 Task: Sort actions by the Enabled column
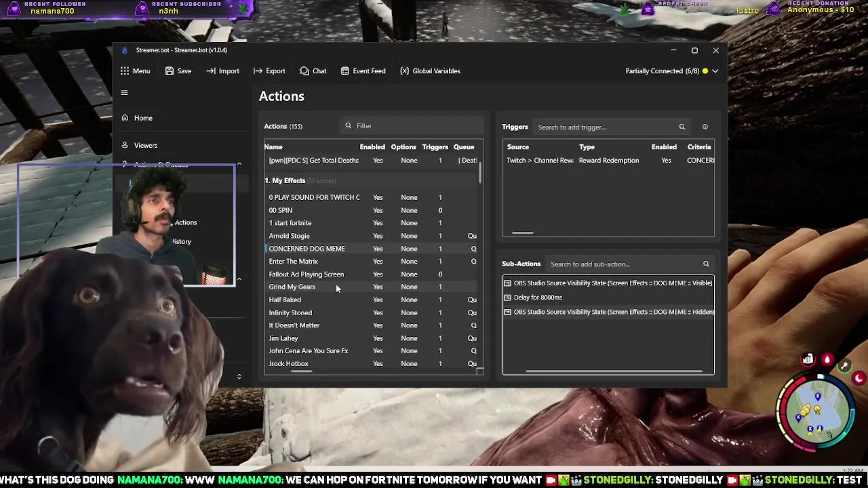click(x=372, y=146)
